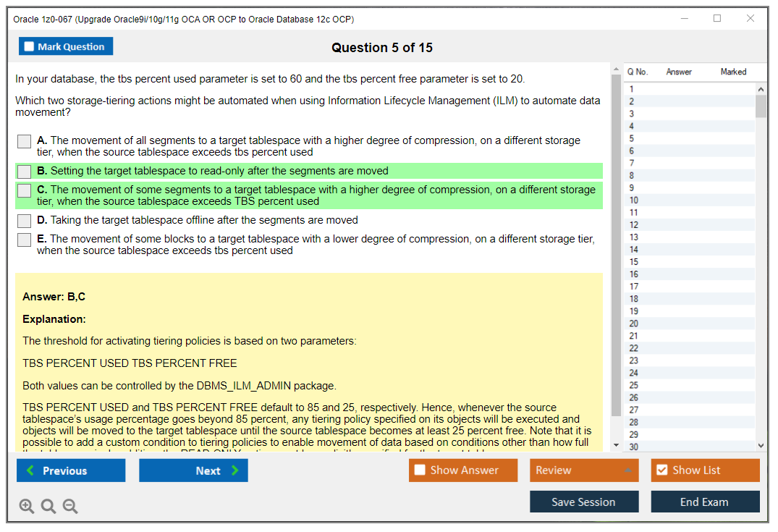Select the plain magnifier zoom reset icon

(x=48, y=506)
